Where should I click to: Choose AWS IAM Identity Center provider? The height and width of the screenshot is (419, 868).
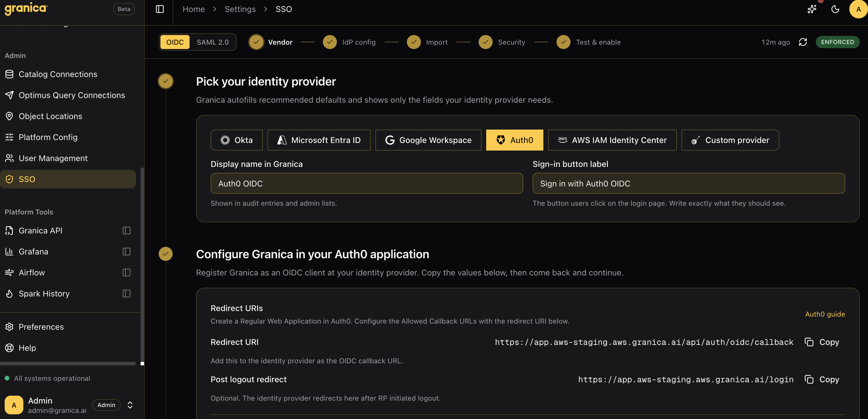[612, 140]
